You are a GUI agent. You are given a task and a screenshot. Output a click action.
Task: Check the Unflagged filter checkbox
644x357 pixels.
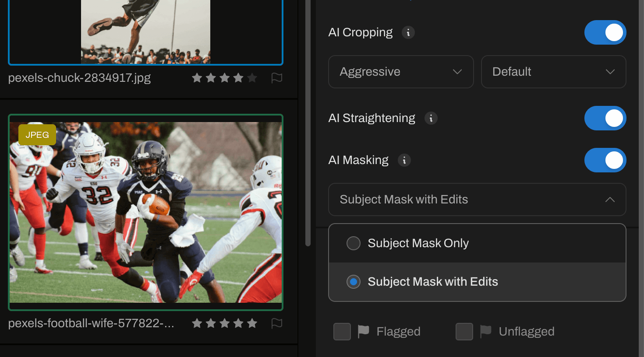tap(464, 331)
